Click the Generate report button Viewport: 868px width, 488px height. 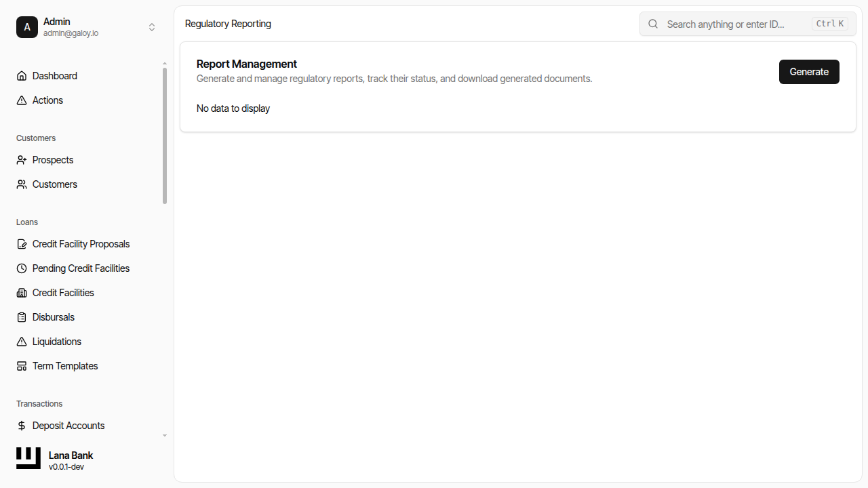pyautogui.click(x=808, y=71)
